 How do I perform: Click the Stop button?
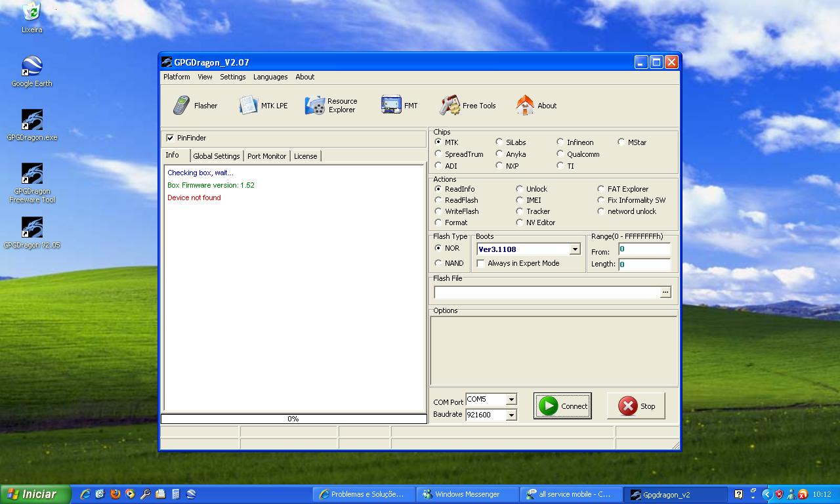click(x=636, y=406)
